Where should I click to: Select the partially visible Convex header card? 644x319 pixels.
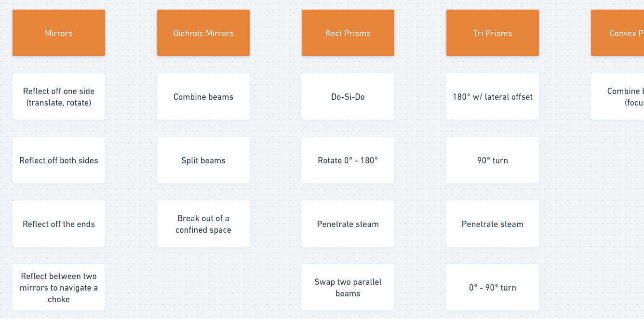click(x=618, y=33)
